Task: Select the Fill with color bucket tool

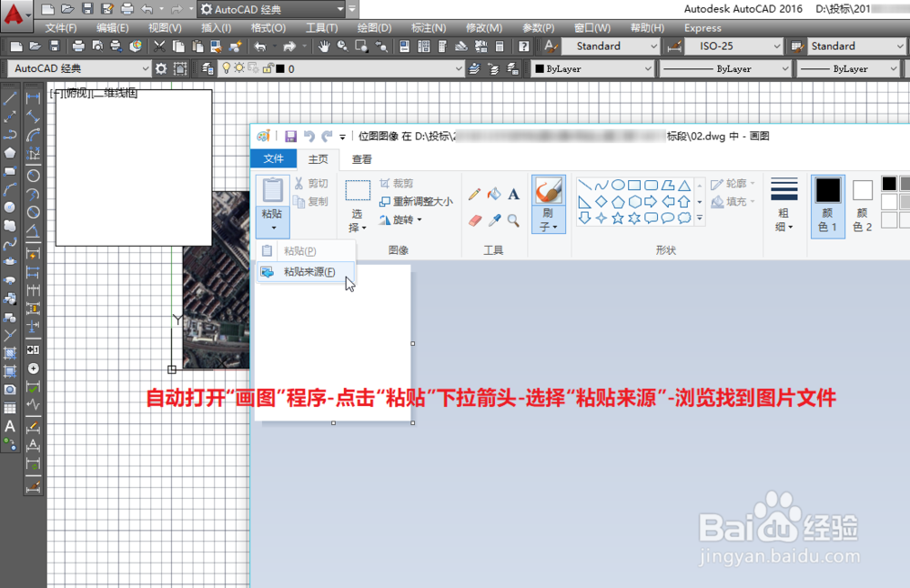Action: point(494,194)
